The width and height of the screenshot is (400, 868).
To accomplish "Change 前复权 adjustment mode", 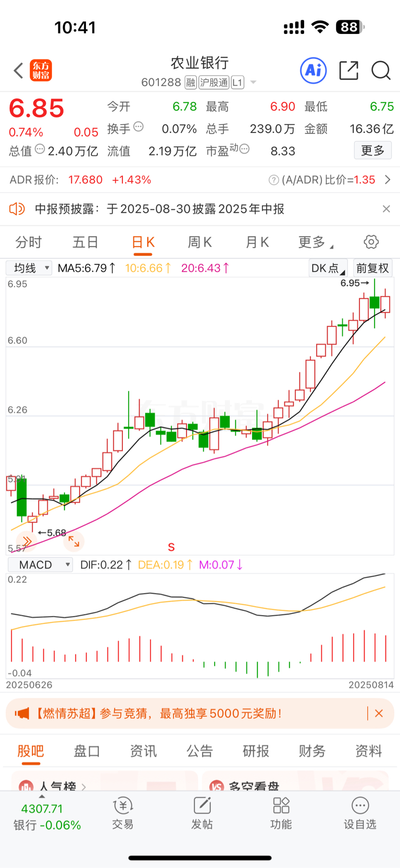I will (372, 268).
